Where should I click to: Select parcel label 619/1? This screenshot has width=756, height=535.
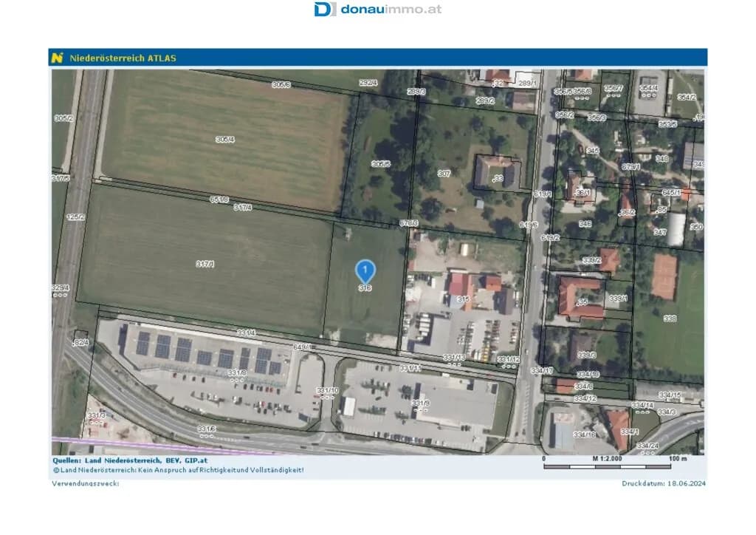(542, 194)
